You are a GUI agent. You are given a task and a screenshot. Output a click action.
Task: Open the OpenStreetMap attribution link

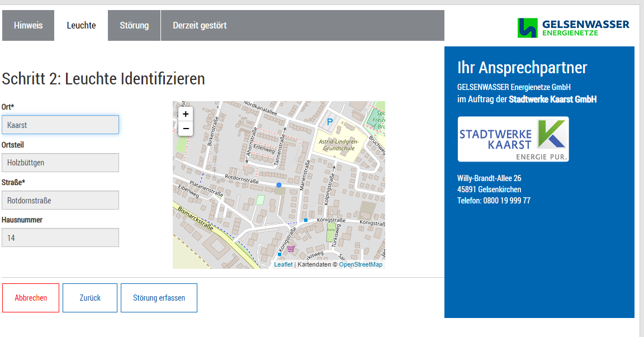coord(361,264)
